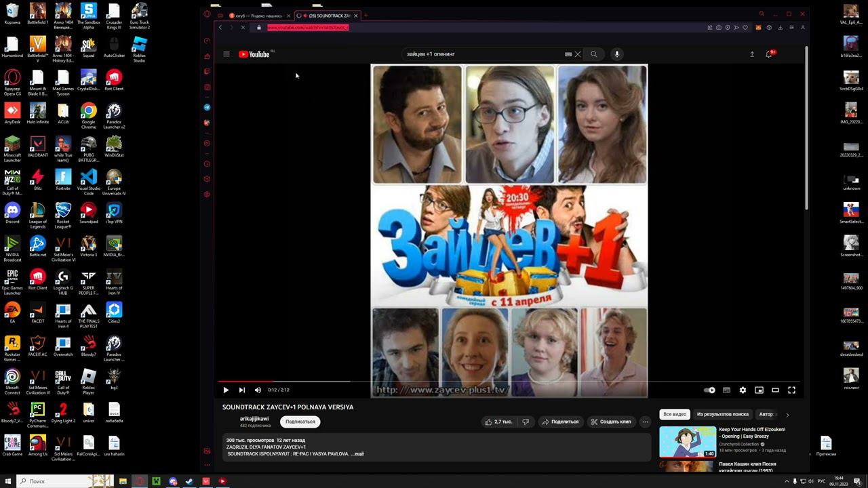
Task: Select the Minecraft Launcher desktop icon
Action: 12,149
